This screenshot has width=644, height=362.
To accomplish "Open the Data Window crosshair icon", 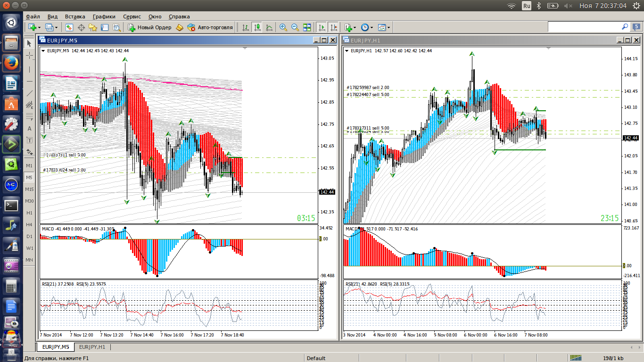I will click(81, 27).
